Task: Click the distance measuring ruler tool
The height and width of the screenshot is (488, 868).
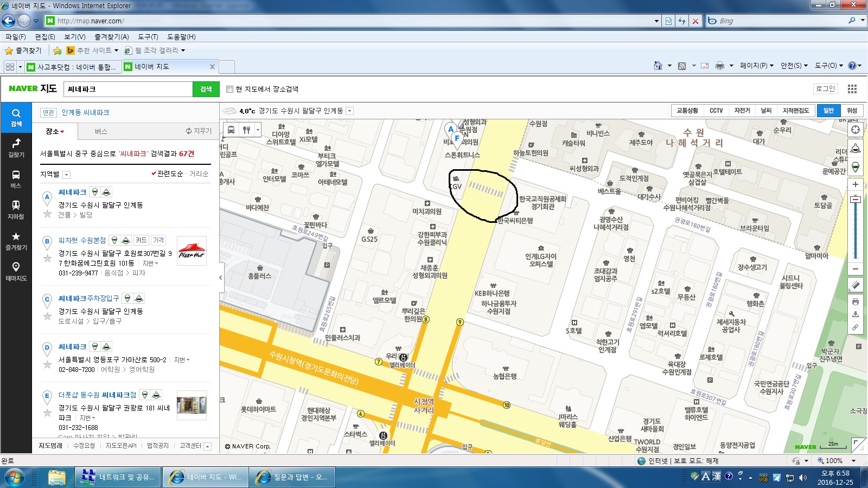Action: (x=856, y=285)
